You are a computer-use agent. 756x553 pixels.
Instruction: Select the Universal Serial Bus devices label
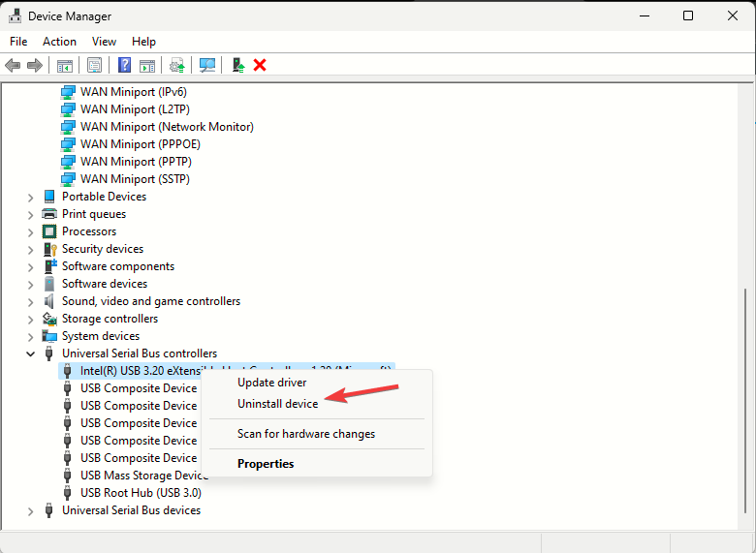[131, 510]
